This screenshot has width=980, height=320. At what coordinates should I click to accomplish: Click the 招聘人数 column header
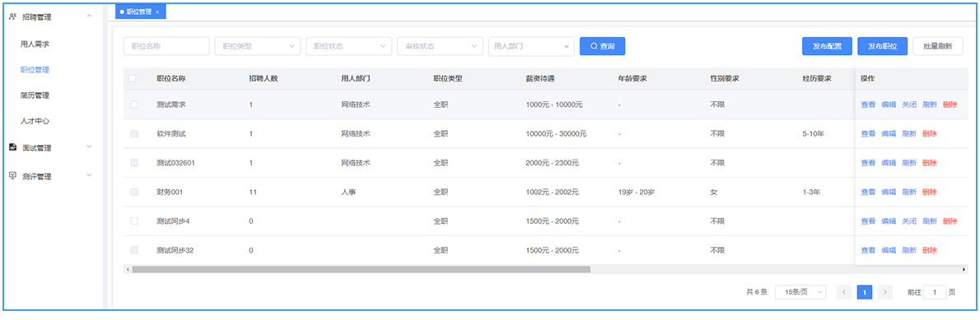(264, 79)
